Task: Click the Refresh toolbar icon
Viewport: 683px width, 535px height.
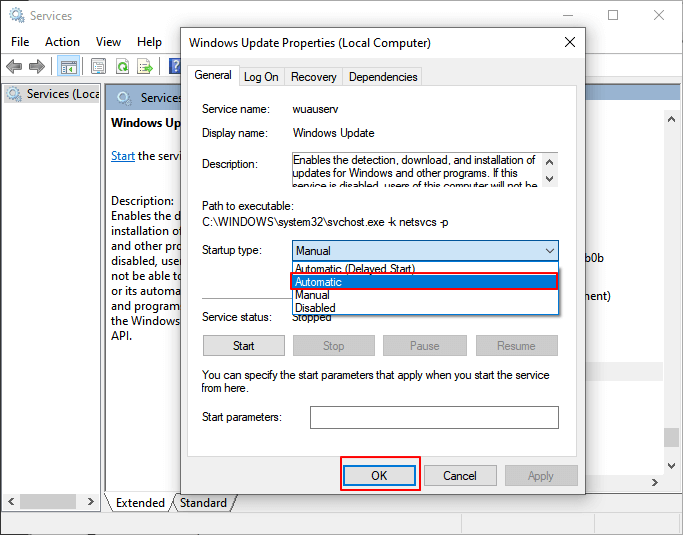Action: click(122, 67)
